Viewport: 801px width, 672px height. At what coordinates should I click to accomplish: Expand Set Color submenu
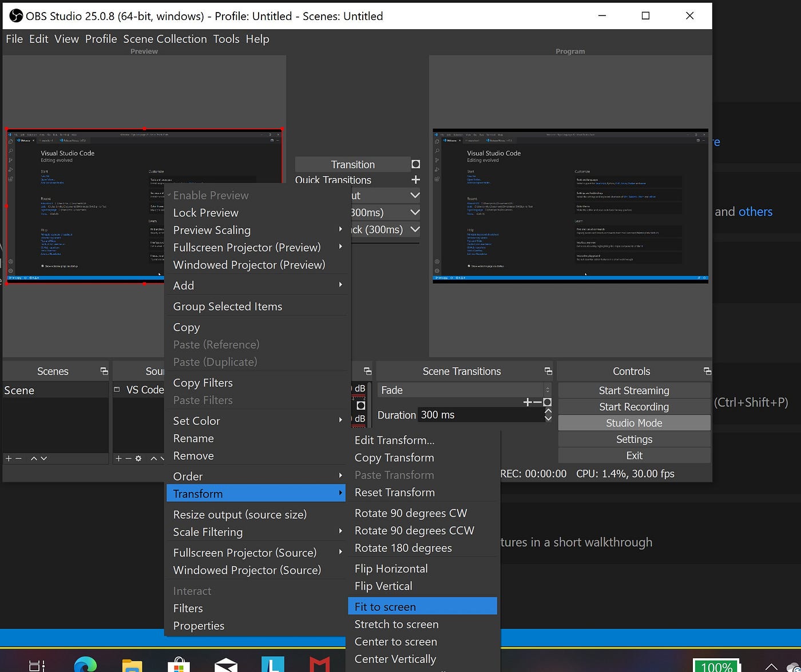[x=256, y=421]
